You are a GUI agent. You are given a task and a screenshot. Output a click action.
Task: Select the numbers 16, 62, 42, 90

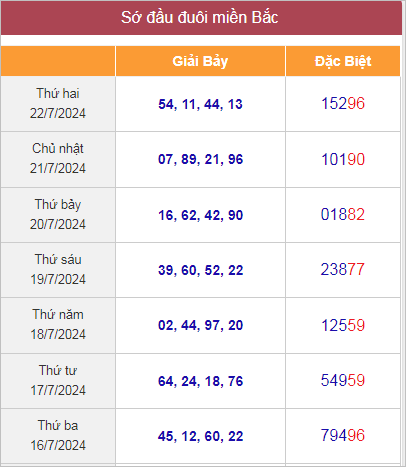[x=200, y=215]
